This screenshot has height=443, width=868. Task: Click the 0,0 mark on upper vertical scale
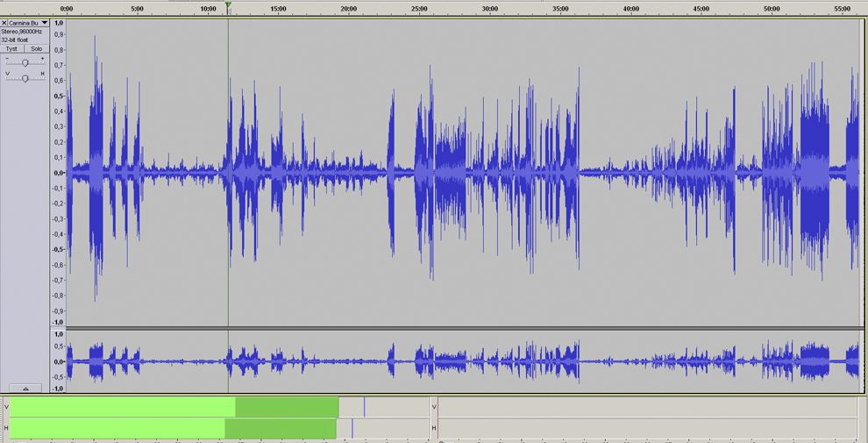click(59, 173)
